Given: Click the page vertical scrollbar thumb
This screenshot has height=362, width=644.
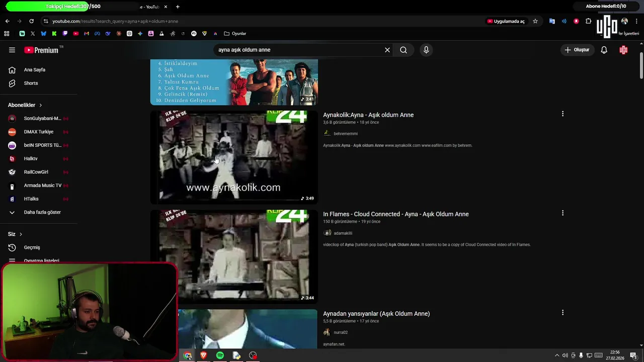Looking at the screenshot, I should pos(641,65).
